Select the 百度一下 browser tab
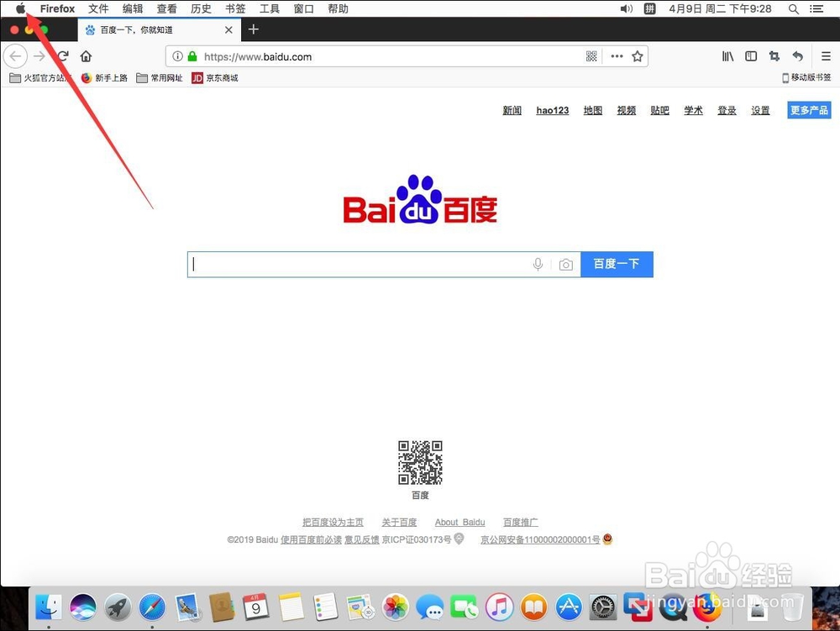The height and width of the screenshot is (631, 840). tap(159, 30)
